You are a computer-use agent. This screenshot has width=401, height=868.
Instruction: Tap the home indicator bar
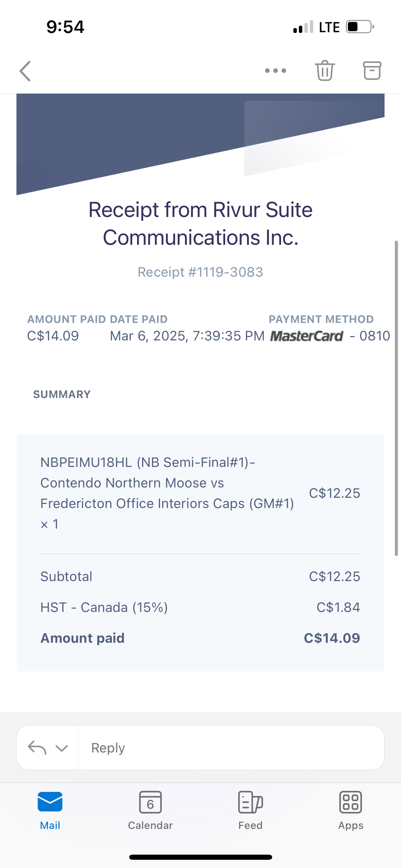coord(200,857)
